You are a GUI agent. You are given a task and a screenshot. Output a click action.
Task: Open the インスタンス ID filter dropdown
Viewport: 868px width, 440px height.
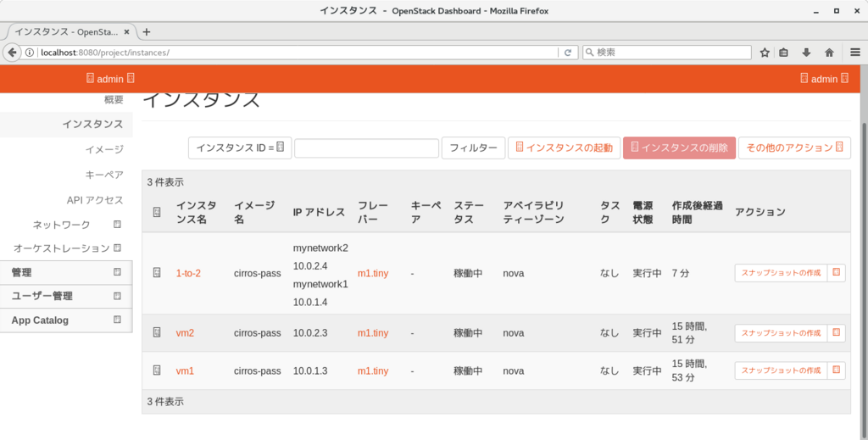coord(240,148)
